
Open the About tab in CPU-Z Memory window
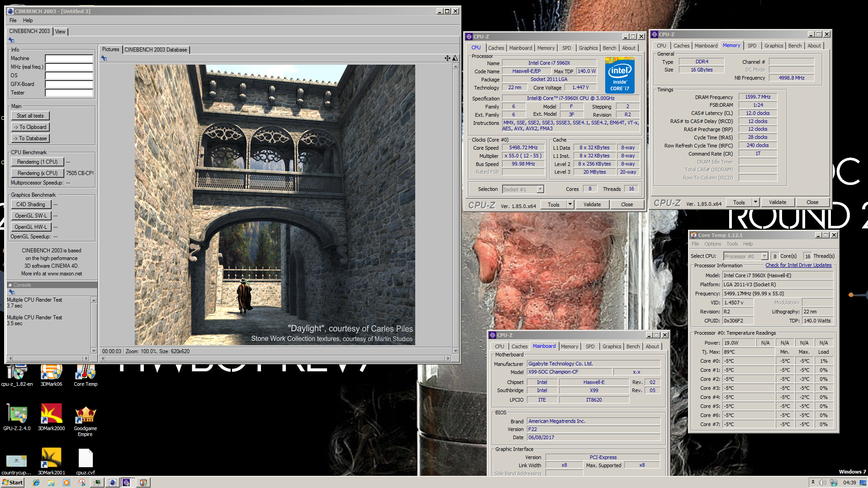814,46
